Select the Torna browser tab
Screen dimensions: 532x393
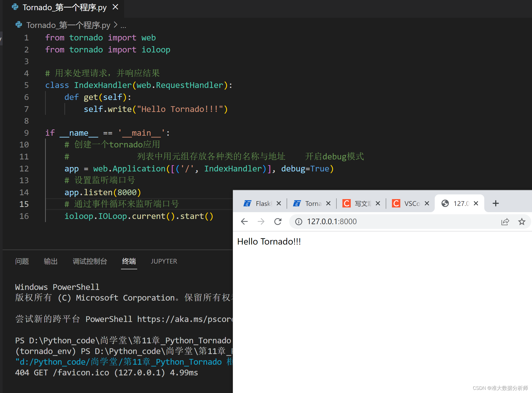(x=312, y=203)
